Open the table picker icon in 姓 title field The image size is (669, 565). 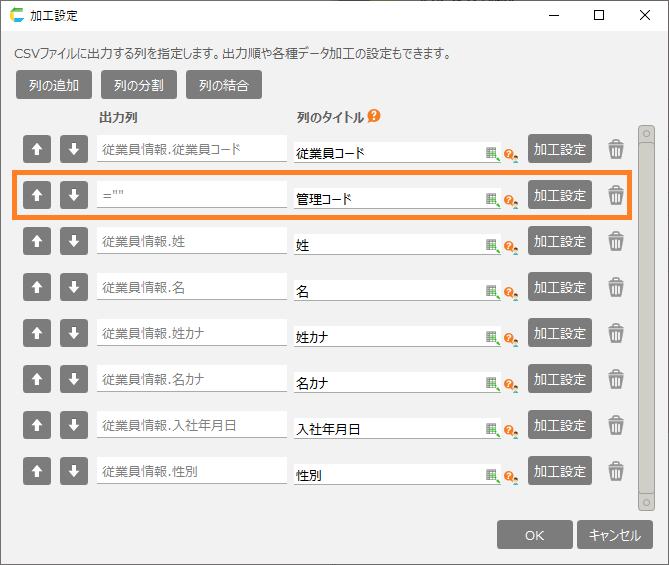492,245
